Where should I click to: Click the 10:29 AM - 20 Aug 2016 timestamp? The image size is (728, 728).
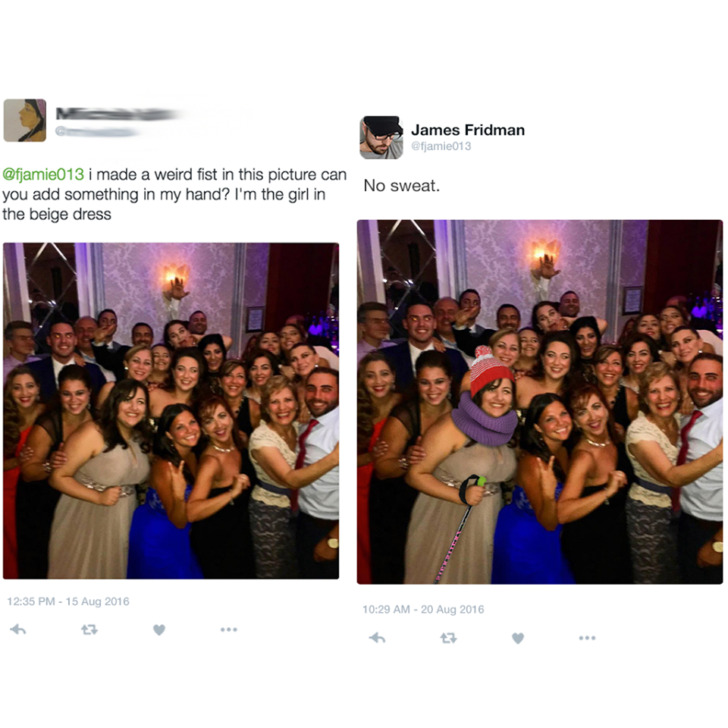423,609
